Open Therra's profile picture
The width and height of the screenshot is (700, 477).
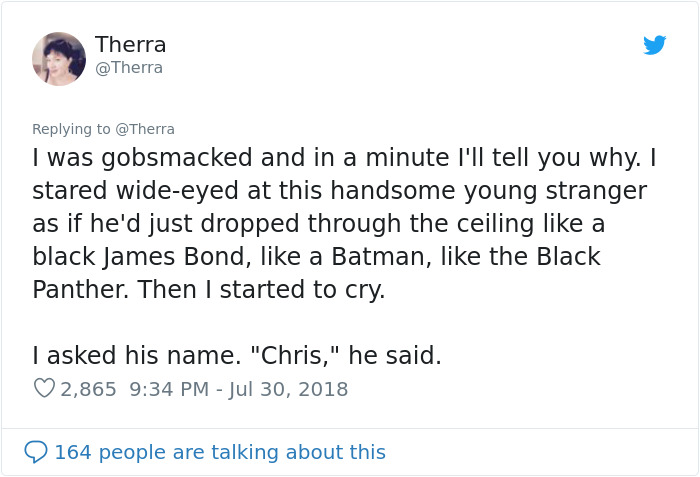(x=59, y=59)
